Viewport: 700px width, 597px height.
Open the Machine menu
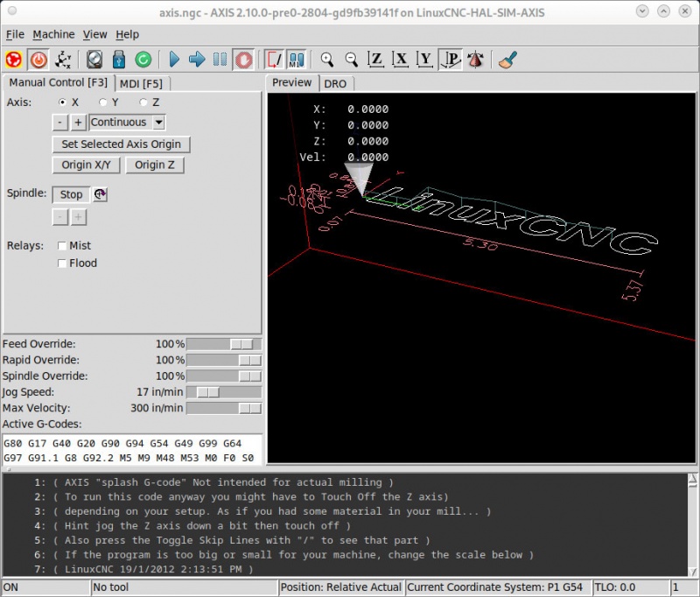[53, 34]
